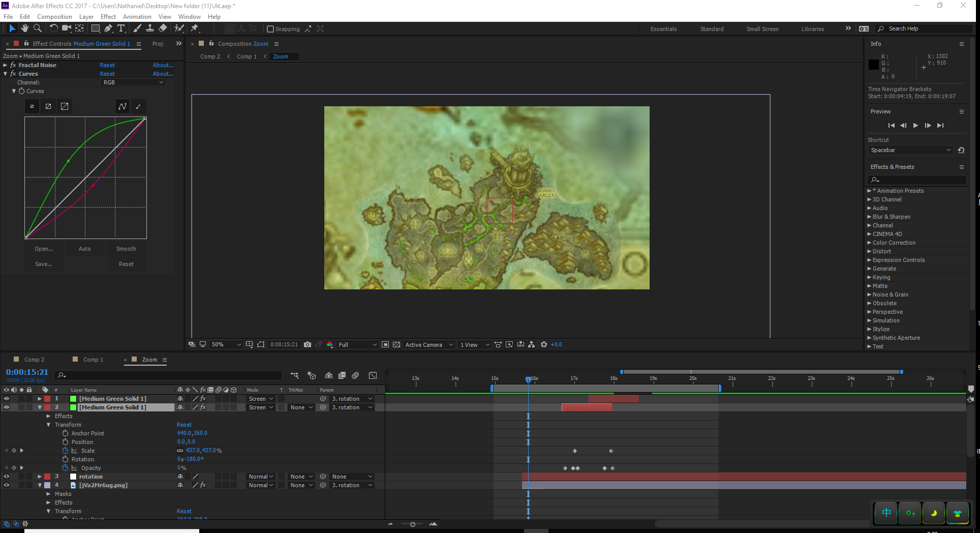
Task: Expand the Blur & Sharpen presets category
Action: coord(869,217)
